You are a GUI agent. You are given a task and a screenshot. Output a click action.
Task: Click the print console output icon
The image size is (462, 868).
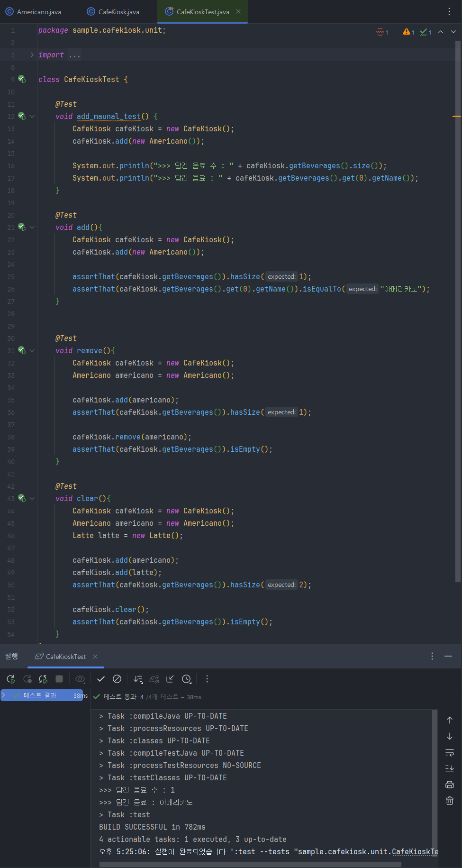[x=450, y=785]
